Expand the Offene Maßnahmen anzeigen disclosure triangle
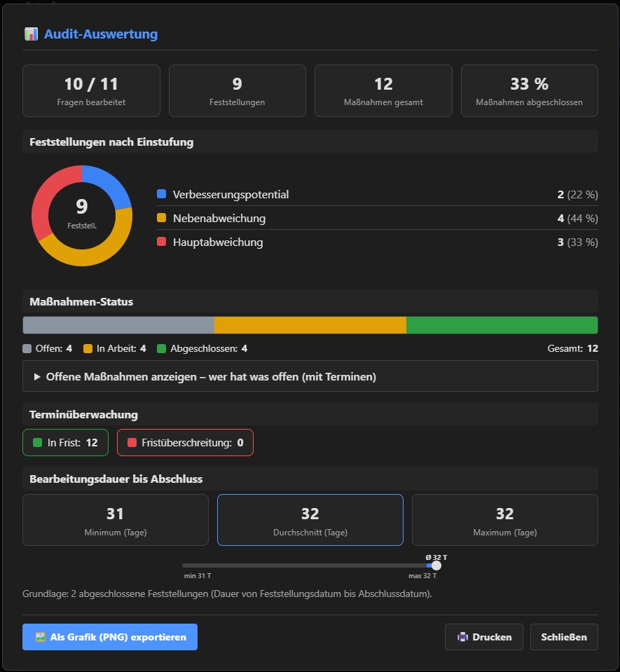Screen dimensions: 620x672 click(x=37, y=377)
